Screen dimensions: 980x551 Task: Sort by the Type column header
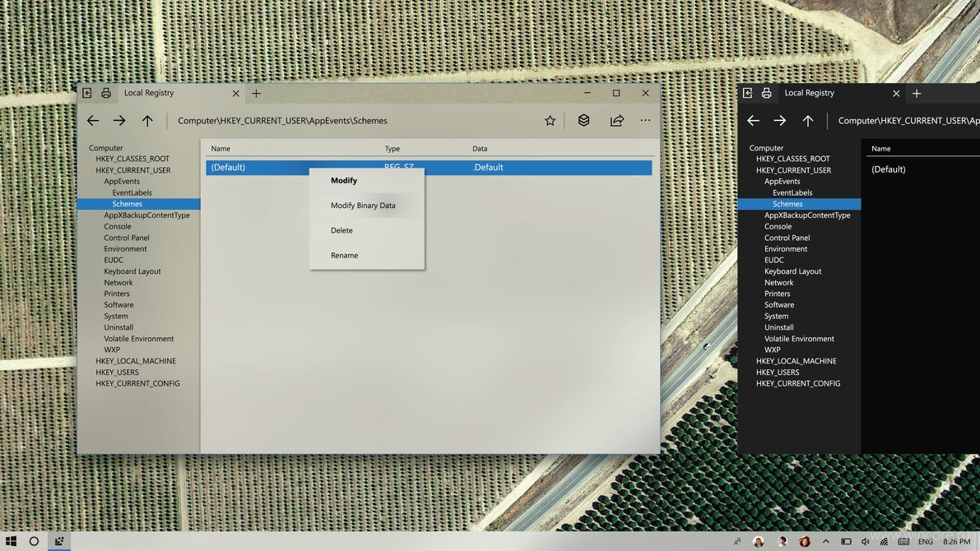click(x=392, y=149)
